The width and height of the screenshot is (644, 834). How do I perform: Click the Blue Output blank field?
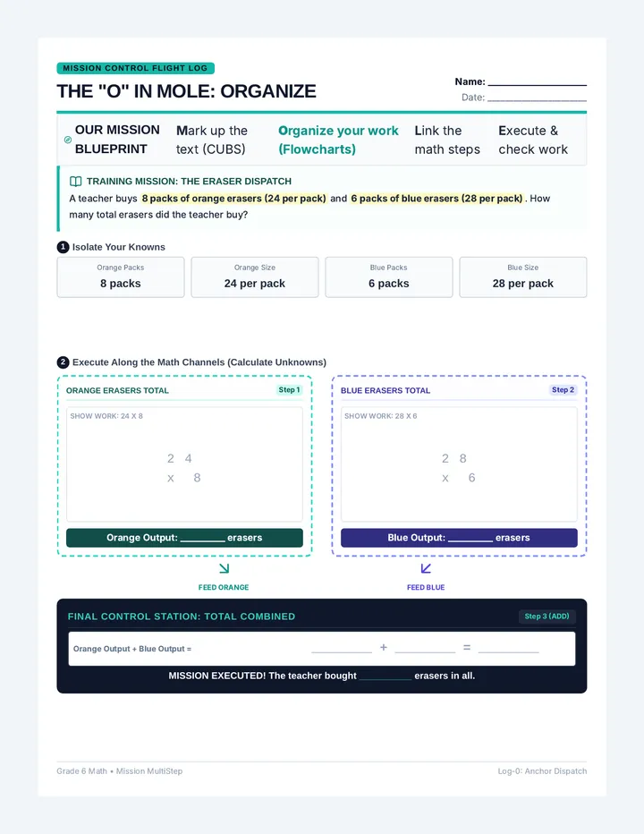click(x=470, y=539)
